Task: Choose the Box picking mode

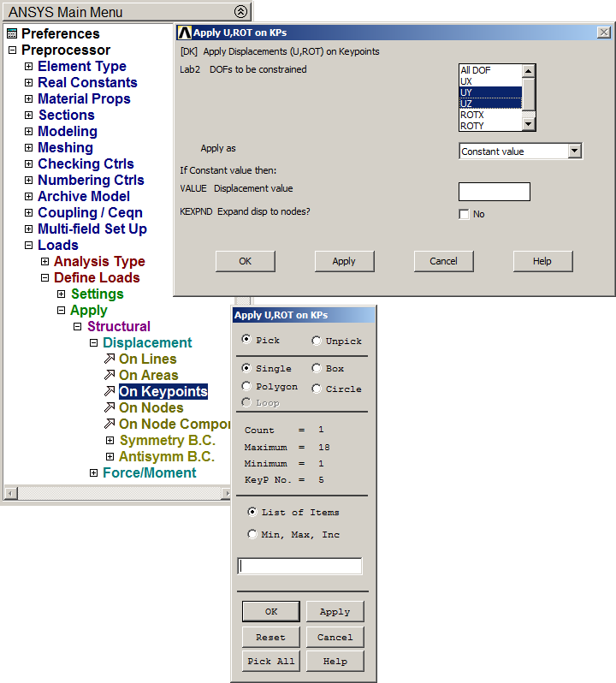Action: pyautogui.click(x=317, y=369)
